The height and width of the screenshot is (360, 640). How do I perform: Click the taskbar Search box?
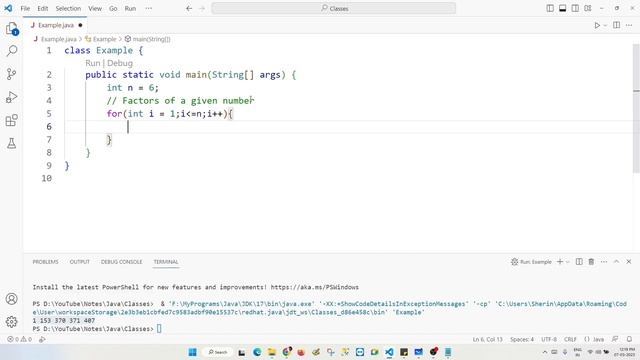(x=218, y=352)
